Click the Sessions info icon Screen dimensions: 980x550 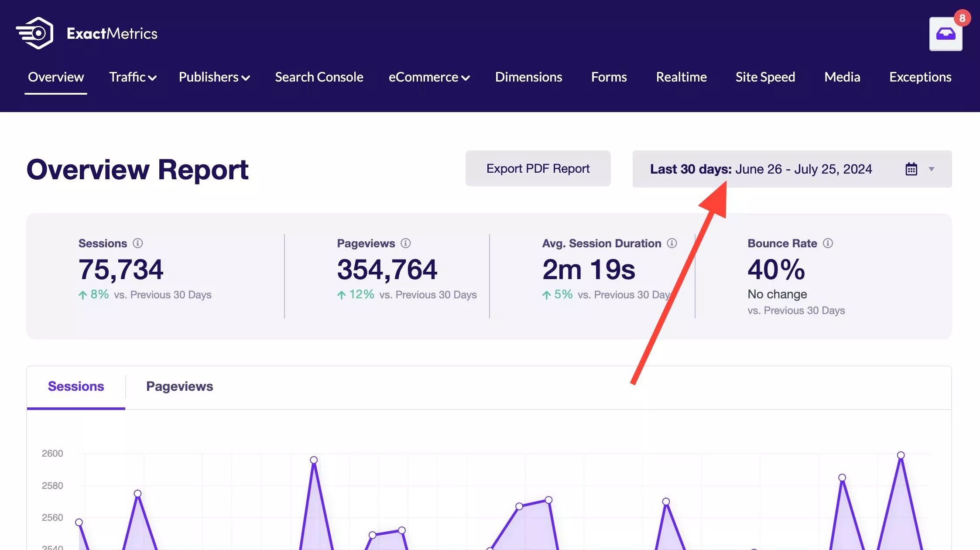137,243
